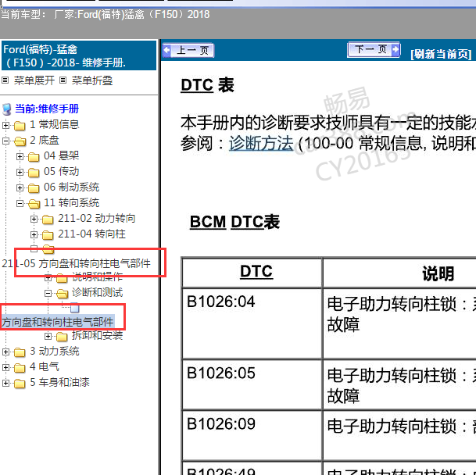476x475 pixels.
Task: Expand the 5 车身和油漆 node
Action: (x=5, y=383)
